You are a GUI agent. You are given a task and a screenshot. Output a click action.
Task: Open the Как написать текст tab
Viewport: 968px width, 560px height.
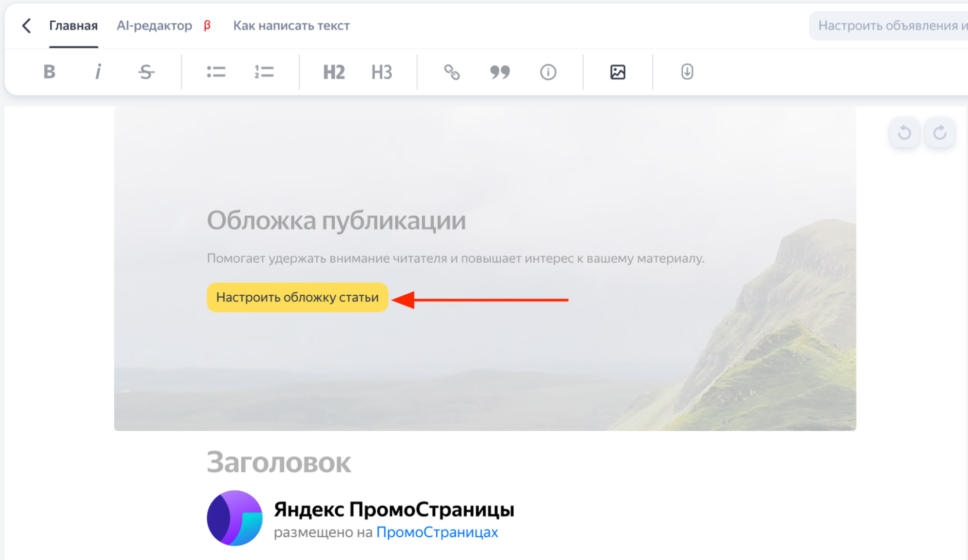point(291,26)
